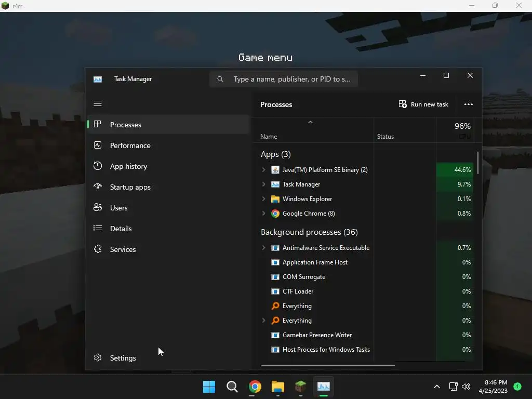The image size is (532, 399).
Task: Switch to Minecraft from the taskbar
Action: [x=301, y=387]
